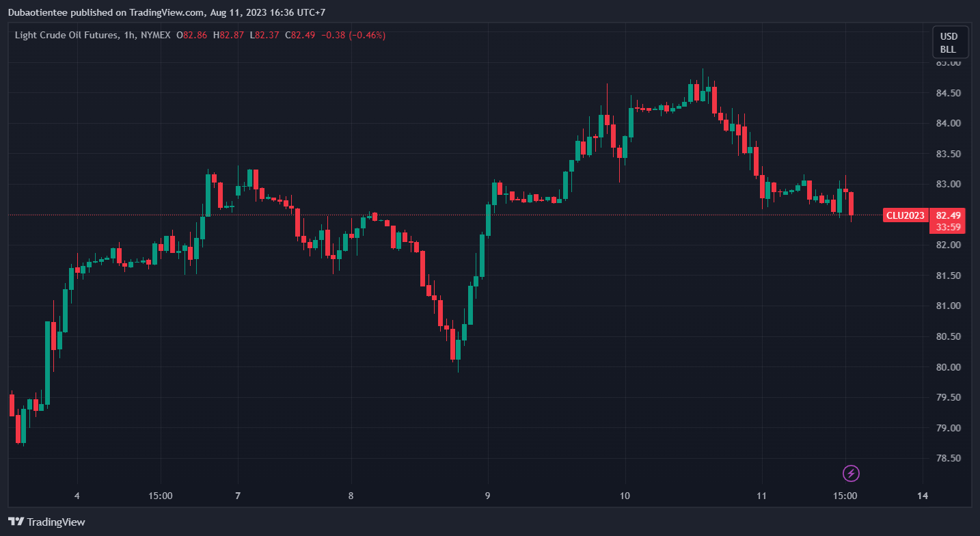Click the 33:59 bar countdown timer
The width and height of the screenshot is (980, 536).
coord(948,227)
